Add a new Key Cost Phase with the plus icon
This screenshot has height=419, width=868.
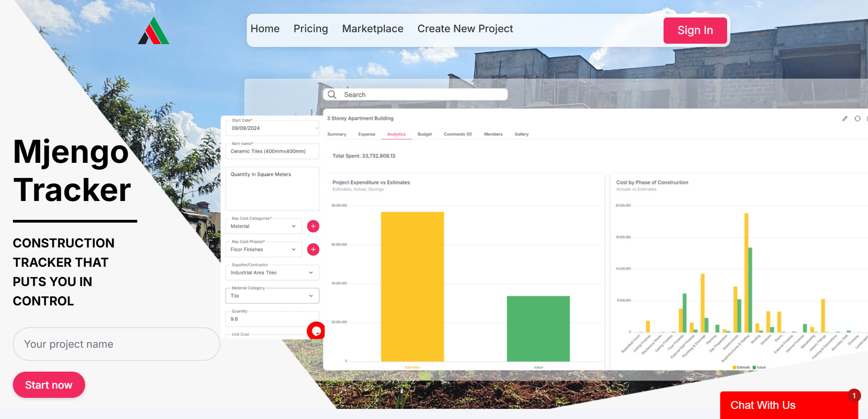tap(313, 249)
